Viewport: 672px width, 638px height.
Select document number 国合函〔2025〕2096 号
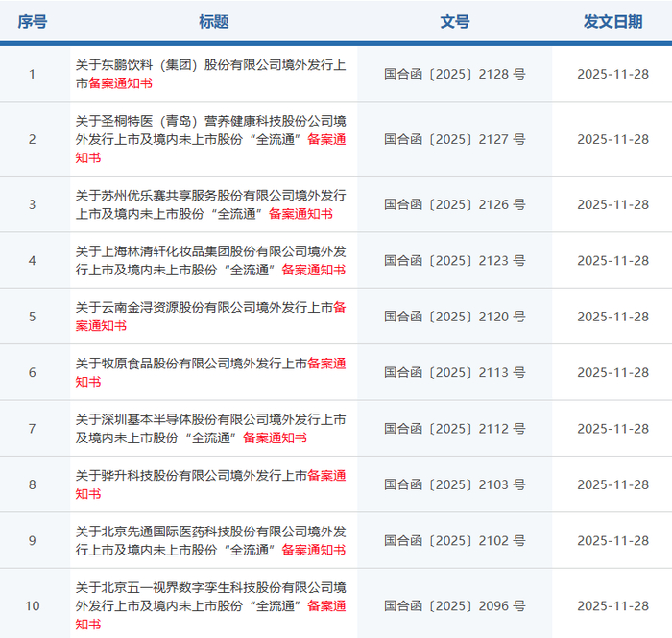point(455,606)
